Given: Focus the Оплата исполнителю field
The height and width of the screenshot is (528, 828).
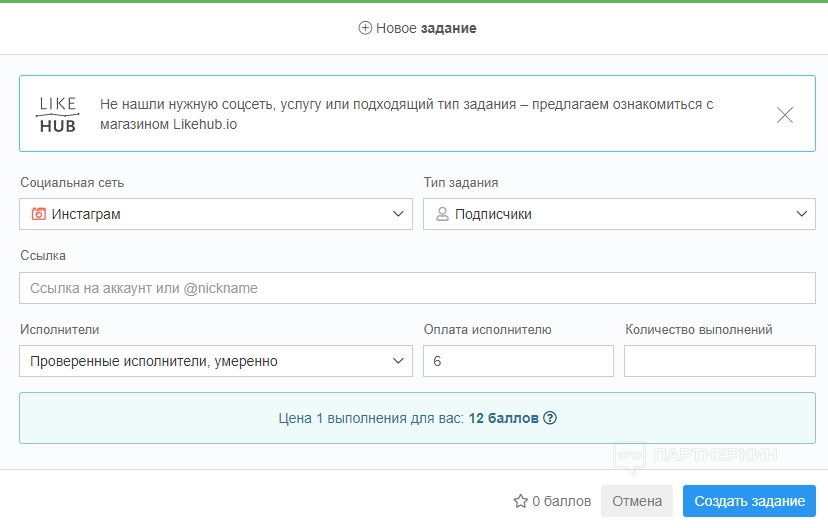Looking at the screenshot, I should coord(518,361).
